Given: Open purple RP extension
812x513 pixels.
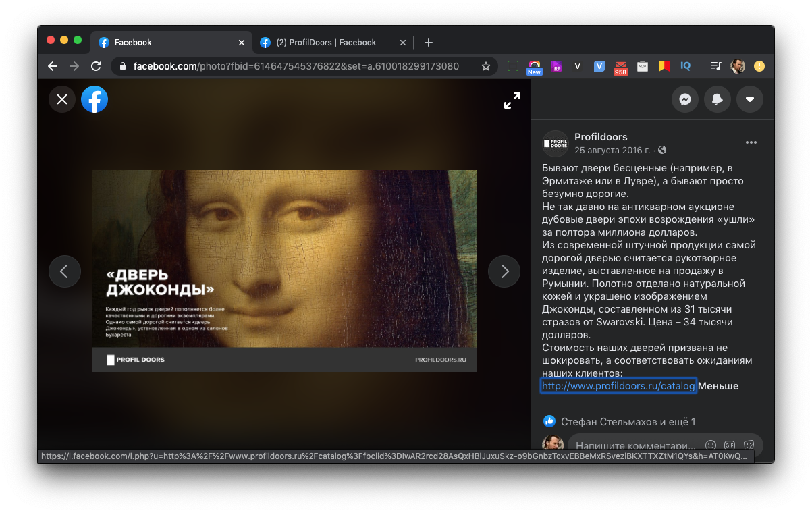Looking at the screenshot, I should click(x=556, y=66).
